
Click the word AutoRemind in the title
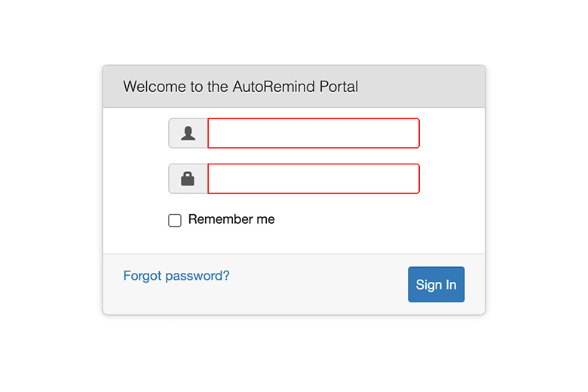click(268, 87)
